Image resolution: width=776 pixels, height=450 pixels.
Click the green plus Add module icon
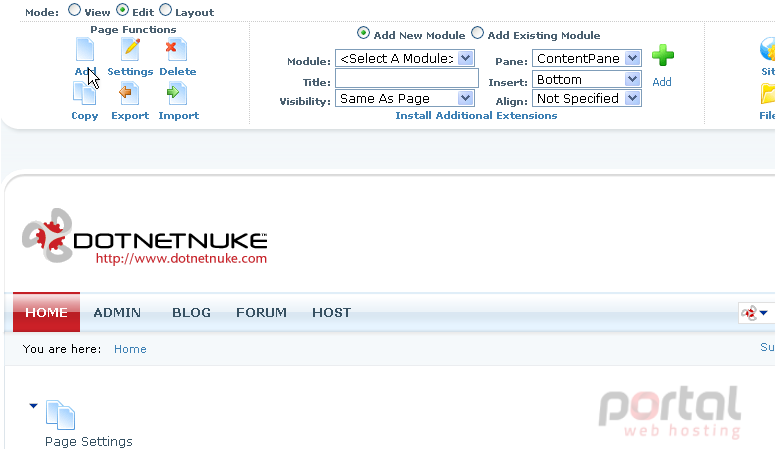click(663, 55)
